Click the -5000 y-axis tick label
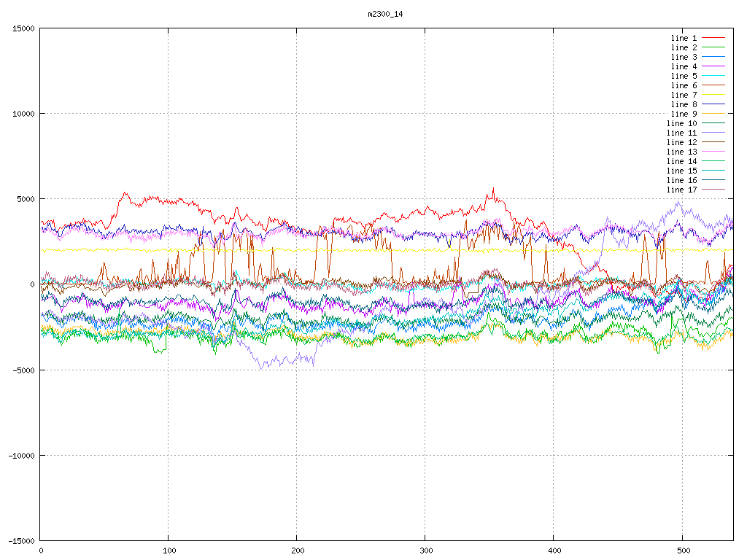The width and height of the screenshot is (747, 560). pos(24,370)
